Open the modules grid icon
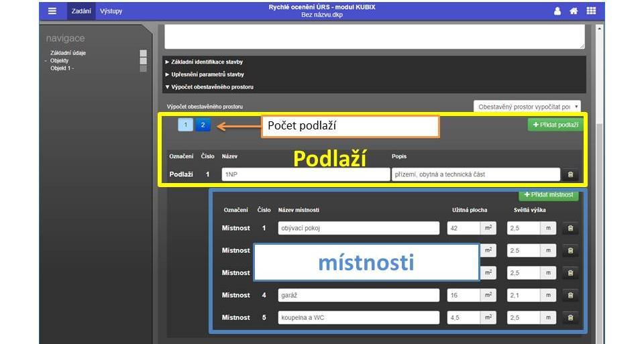644x344 pixels. click(x=591, y=11)
